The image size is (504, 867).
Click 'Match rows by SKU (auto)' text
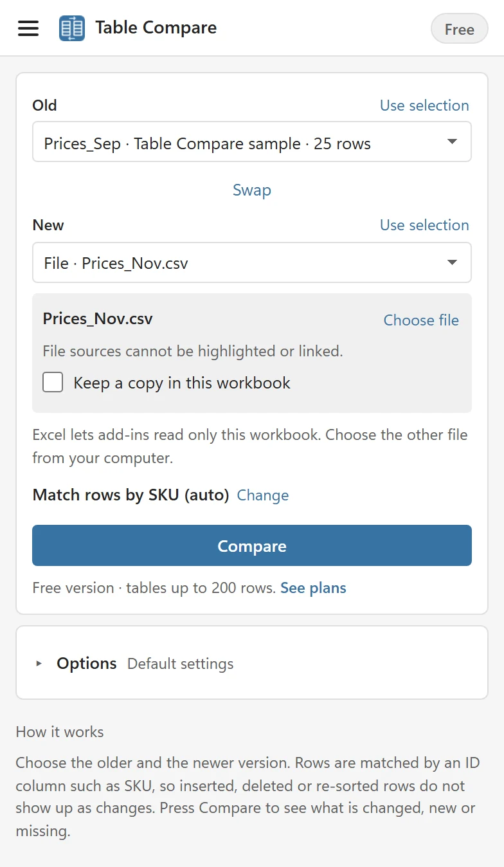(131, 495)
